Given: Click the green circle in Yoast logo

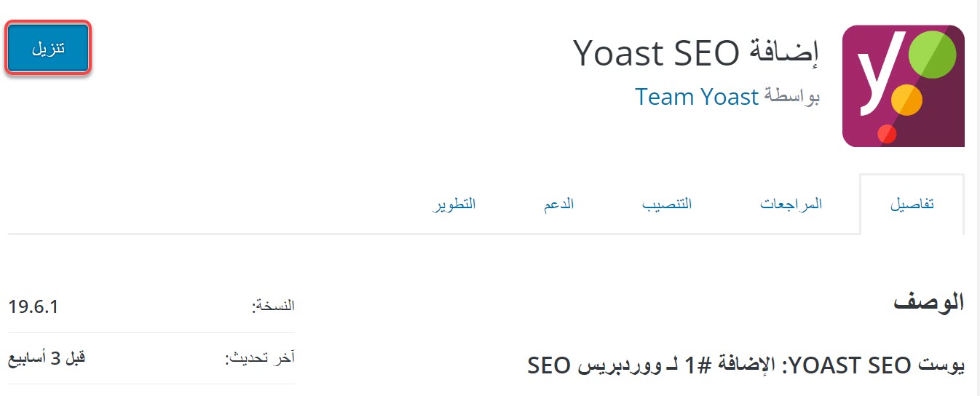Looking at the screenshot, I should [x=933, y=55].
